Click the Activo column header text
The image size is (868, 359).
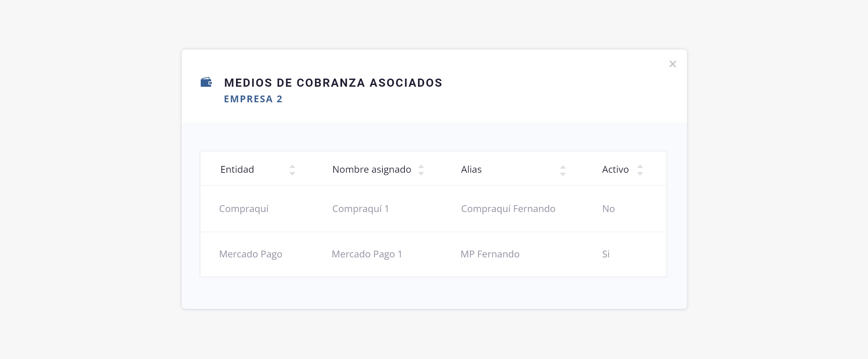pos(615,169)
